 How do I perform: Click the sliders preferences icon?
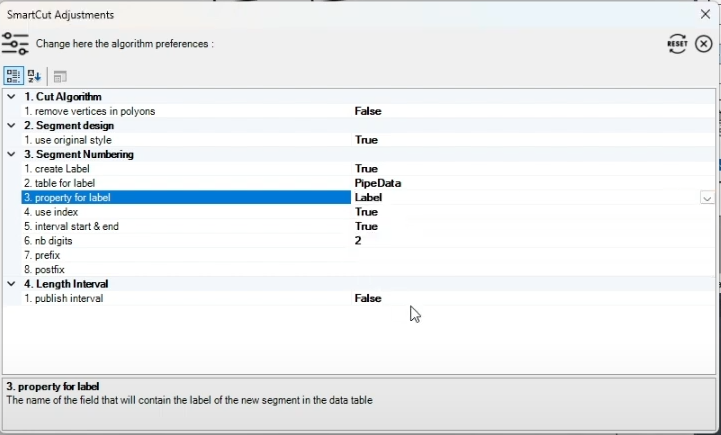(x=16, y=44)
